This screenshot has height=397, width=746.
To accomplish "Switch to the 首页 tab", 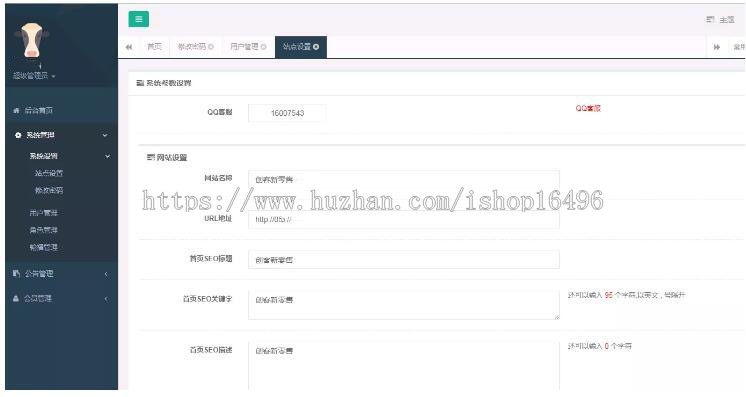I will pyautogui.click(x=154, y=47).
